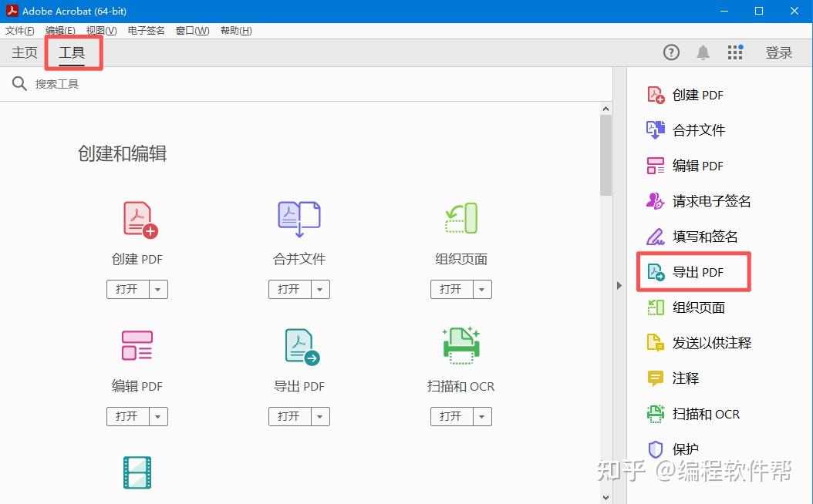This screenshot has width=813, height=504.
Task: Select 请求电子签名 in right sidebar
Action: pos(698,201)
